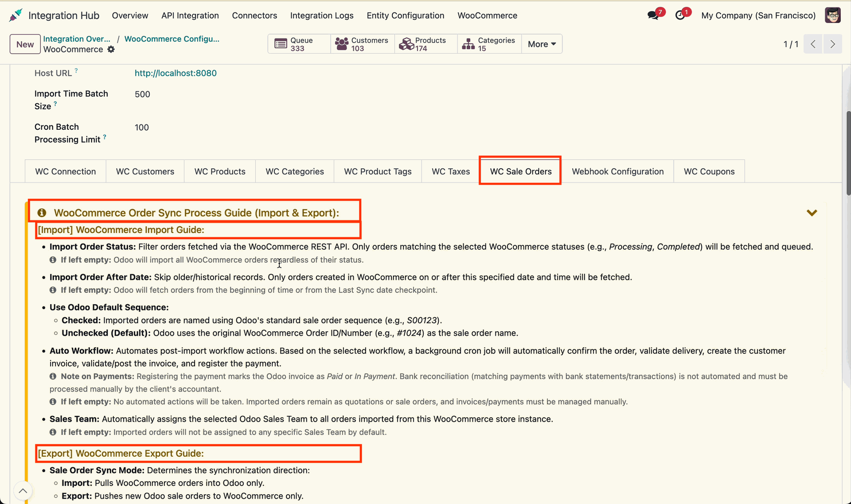Screen dimensions: 851x504
Task: Click the 'Import Order Status:' bullet label
Action: [x=93, y=247]
